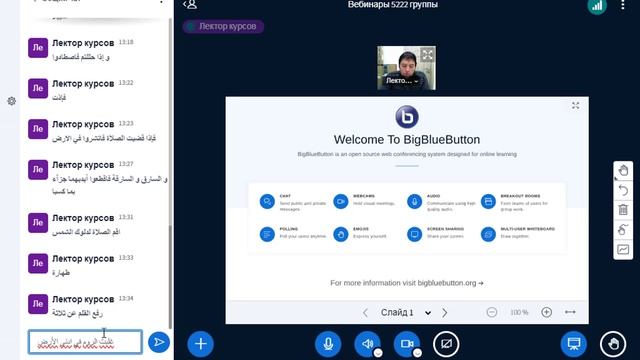Open the slide selector dropdown Слайд 1
This screenshot has width=640, height=360.
[405, 313]
